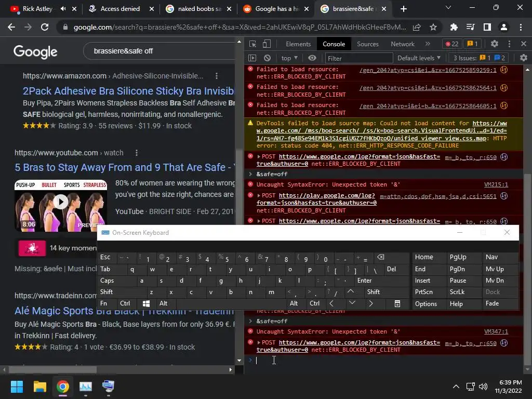Viewport: 532px width, 399px height.
Task: Toggle the device toolbar icon in DevTools
Action: pos(267,44)
